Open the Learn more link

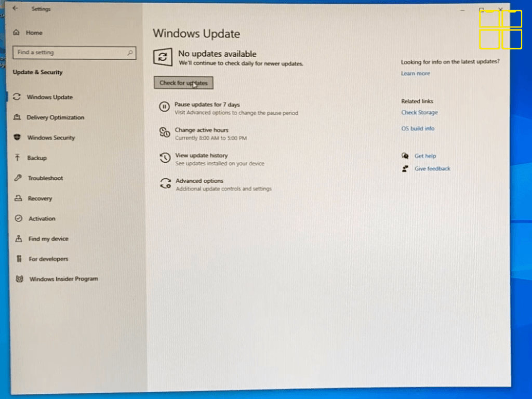pyautogui.click(x=415, y=73)
